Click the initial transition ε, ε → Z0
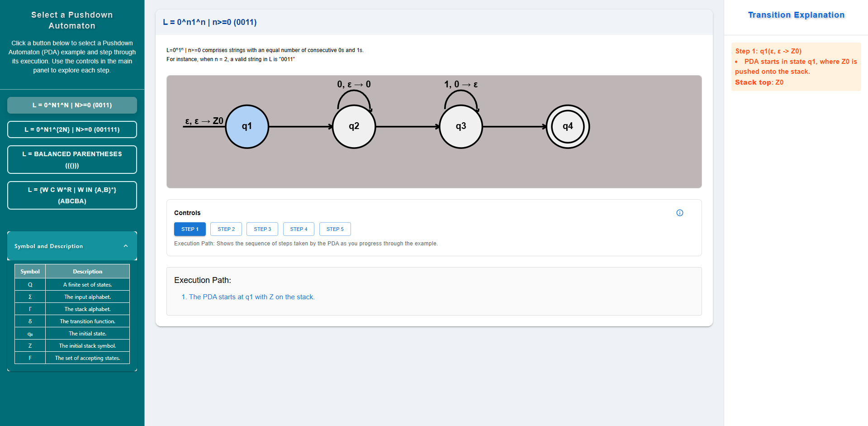This screenshot has height=426, width=868. click(x=204, y=120)
